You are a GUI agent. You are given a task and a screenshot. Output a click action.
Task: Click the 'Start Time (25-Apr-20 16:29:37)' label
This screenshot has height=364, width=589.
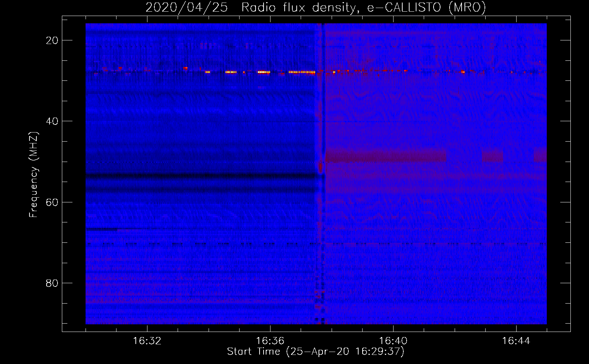point(316,352)
